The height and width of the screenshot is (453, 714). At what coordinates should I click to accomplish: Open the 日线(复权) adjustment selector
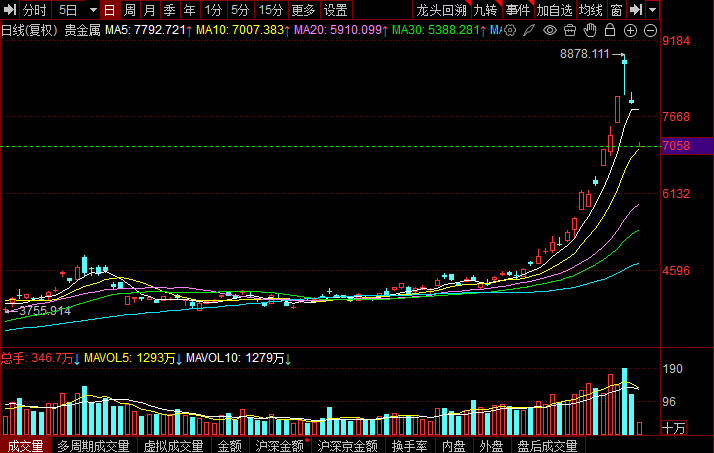[x=30, y=31]
